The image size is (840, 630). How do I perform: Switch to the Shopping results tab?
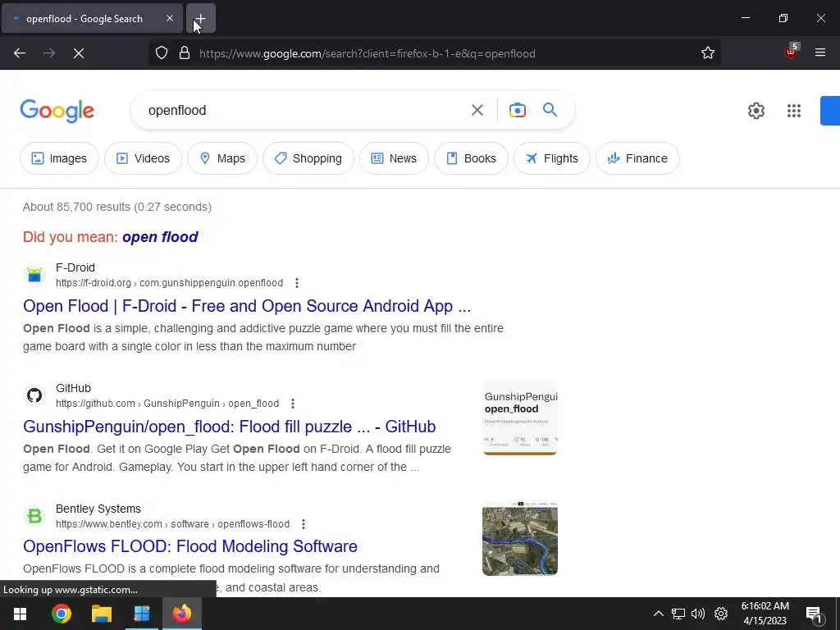click(x=308, y=158)
